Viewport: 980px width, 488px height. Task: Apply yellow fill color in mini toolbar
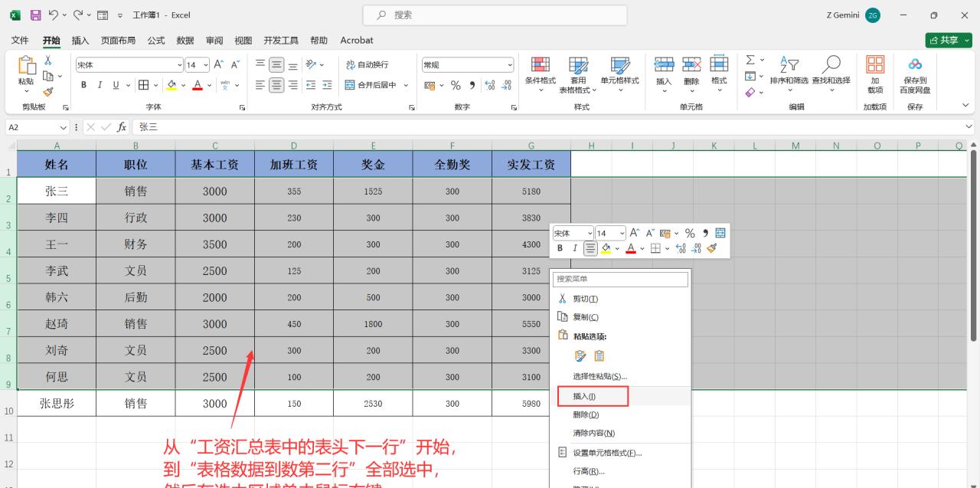point(606,248)
